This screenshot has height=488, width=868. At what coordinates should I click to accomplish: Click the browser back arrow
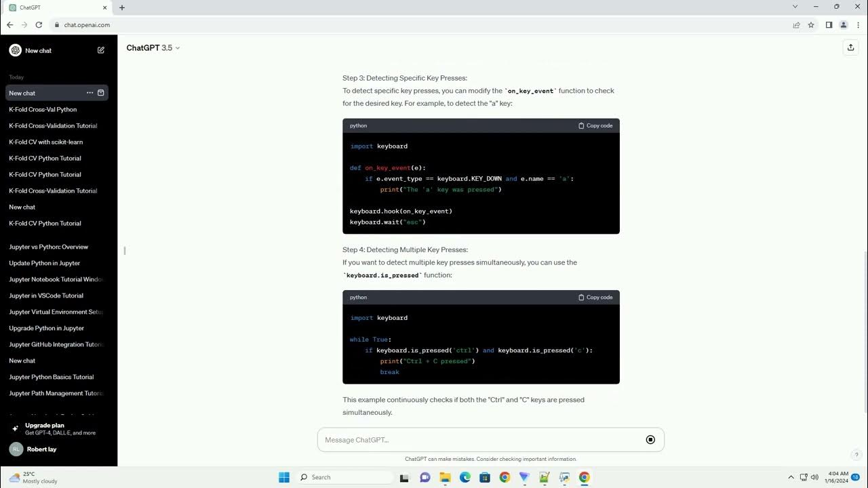[x=9, y=25]
